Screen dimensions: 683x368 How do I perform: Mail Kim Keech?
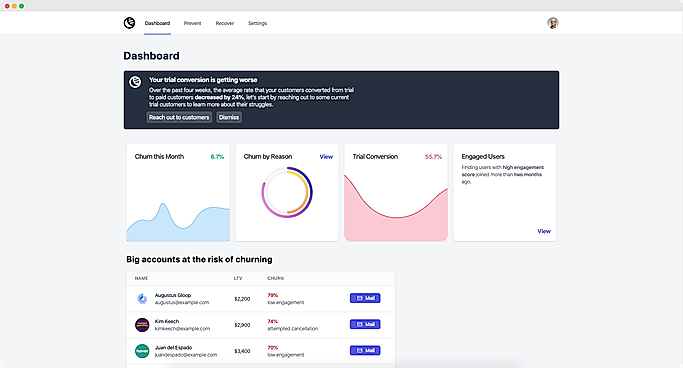[x=365, y=324]
